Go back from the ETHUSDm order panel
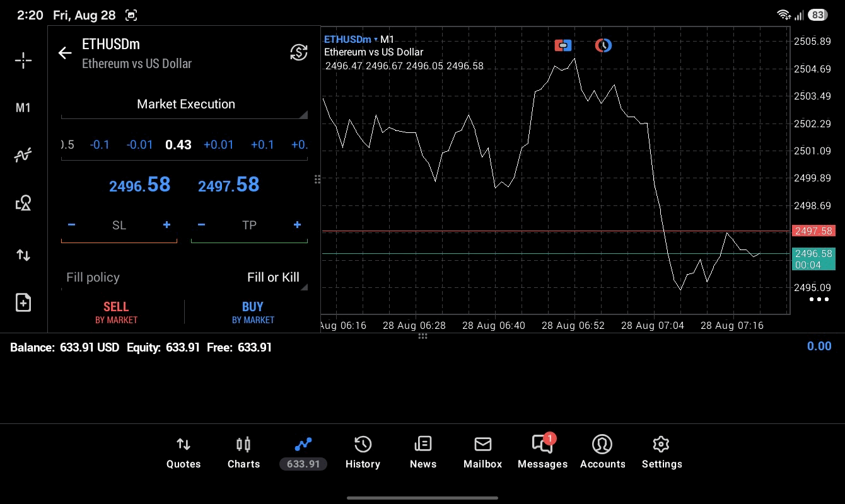This screenshot has height=504, width=845. tap(65, 53)
